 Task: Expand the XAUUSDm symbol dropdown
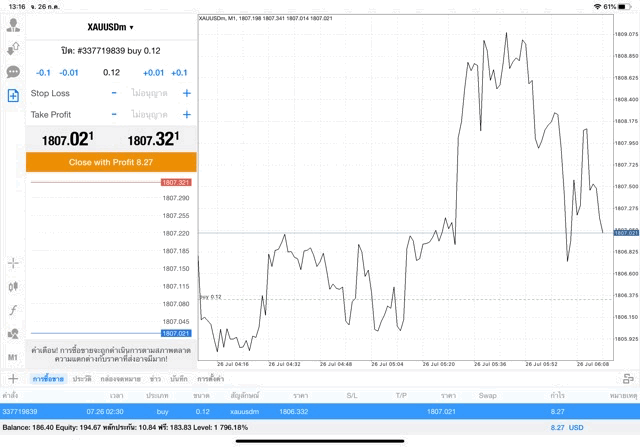click(x=110, y=28)
